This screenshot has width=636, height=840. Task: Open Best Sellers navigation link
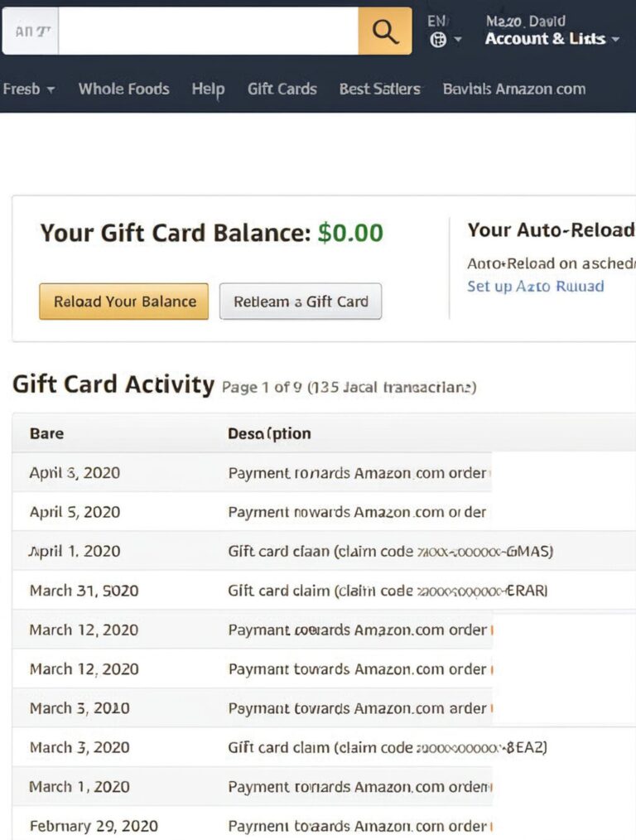[x=379, y=89]
